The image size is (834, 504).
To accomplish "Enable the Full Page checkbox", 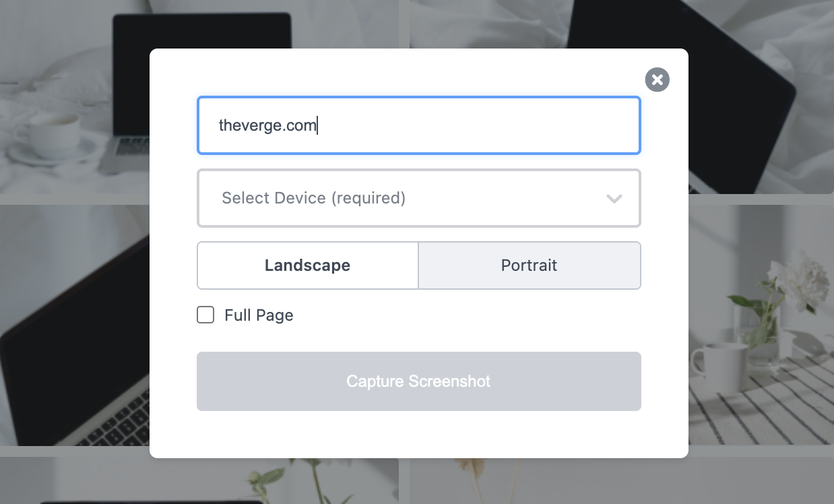I will [205, 315].
